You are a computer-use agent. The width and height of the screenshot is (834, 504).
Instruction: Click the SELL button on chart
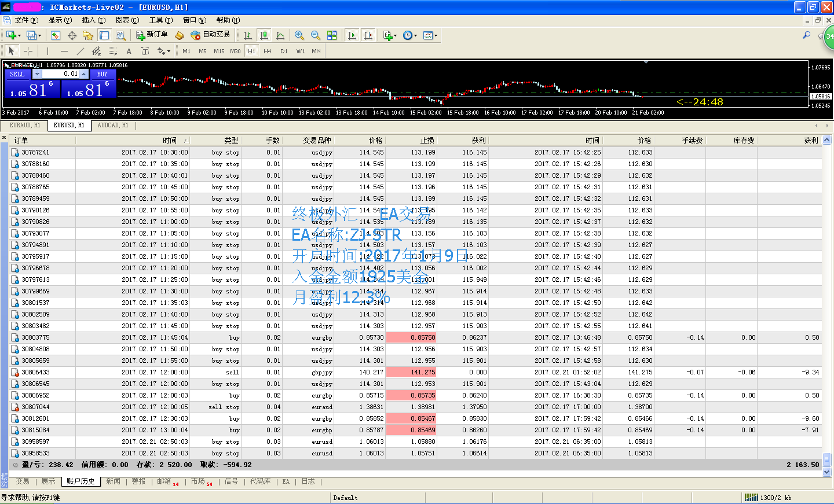tap(17, 74)
